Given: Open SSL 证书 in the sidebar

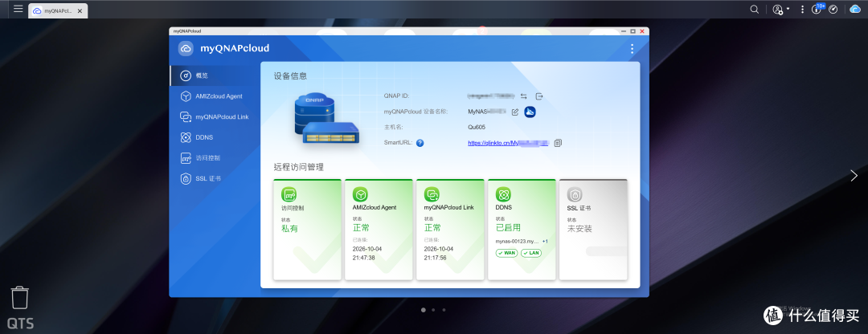Looking at the screenshot, I should click(x=215, y=178).
